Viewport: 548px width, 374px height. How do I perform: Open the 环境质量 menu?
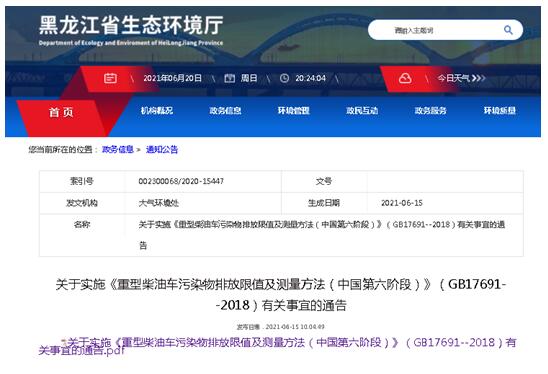(x=500, y=110)
